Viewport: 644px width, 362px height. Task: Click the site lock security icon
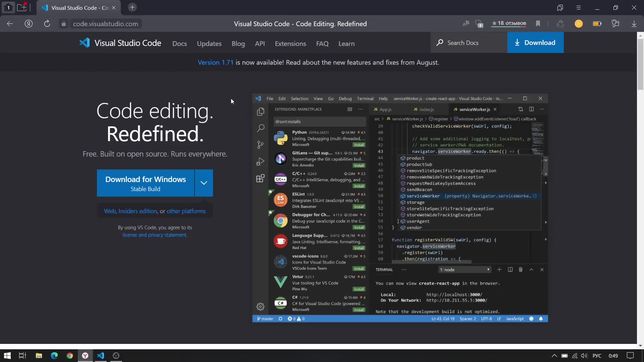[x=64, y=24]
